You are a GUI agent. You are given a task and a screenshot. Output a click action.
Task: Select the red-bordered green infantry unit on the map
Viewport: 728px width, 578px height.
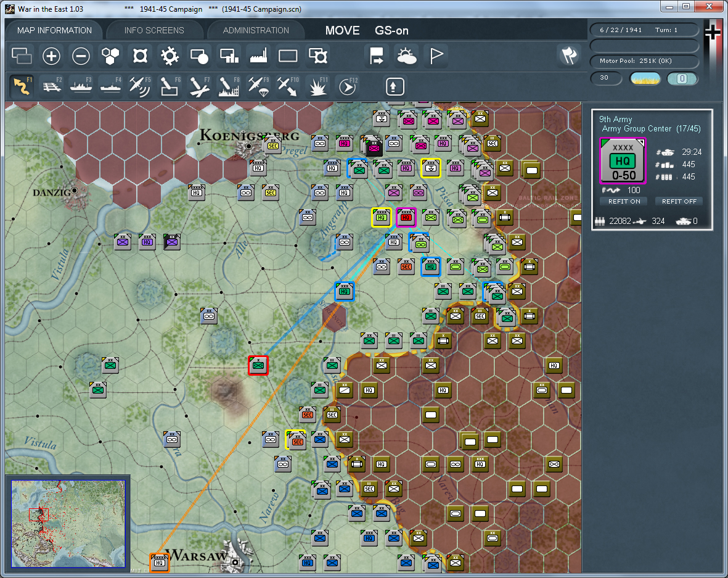(258, 365)
